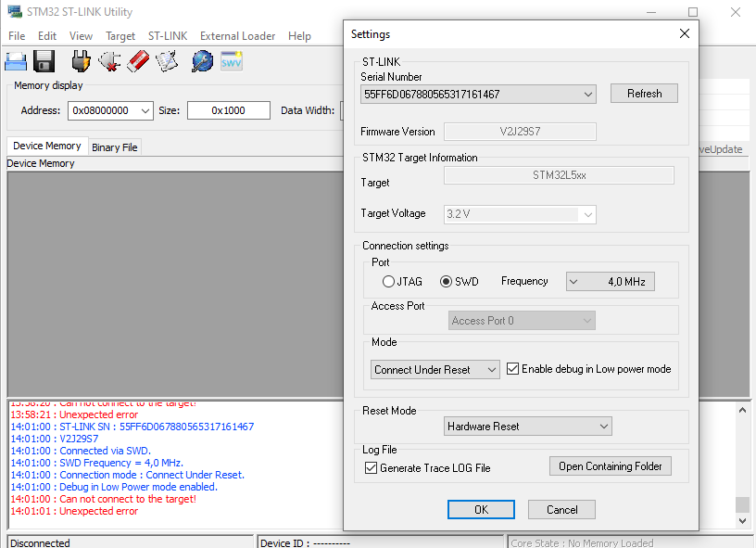
Task: Click the 'Disconnected' status bar entry
Action: click(131, 542)
